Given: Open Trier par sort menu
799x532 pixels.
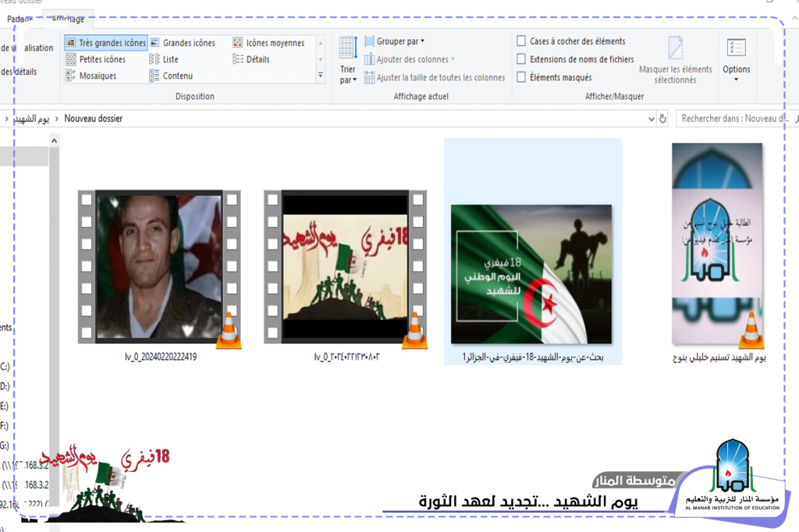Looking at the screenshot, I should 348,61.
